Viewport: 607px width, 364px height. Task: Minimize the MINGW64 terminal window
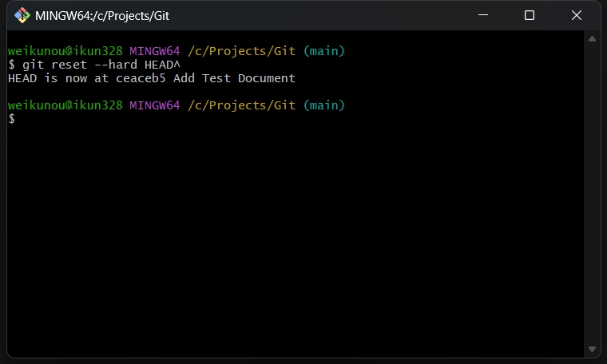point(482,15)
